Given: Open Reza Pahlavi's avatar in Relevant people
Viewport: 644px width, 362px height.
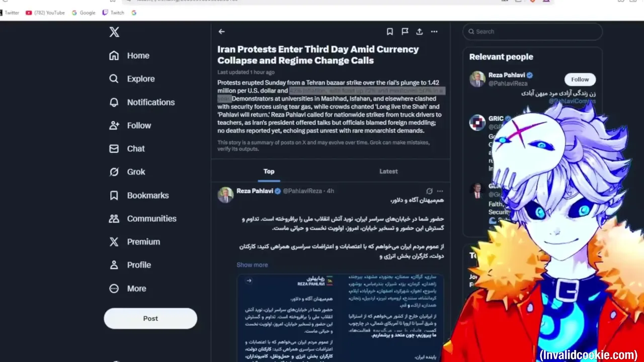Looking at the screenshot, I should (477, 79).
